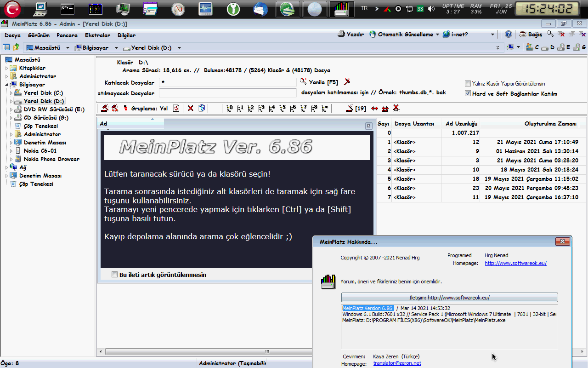The height and width of the screenshot is (368, 588).
Task: Click the recycle bin toolbar icon
Action: [x=202, y=109]
